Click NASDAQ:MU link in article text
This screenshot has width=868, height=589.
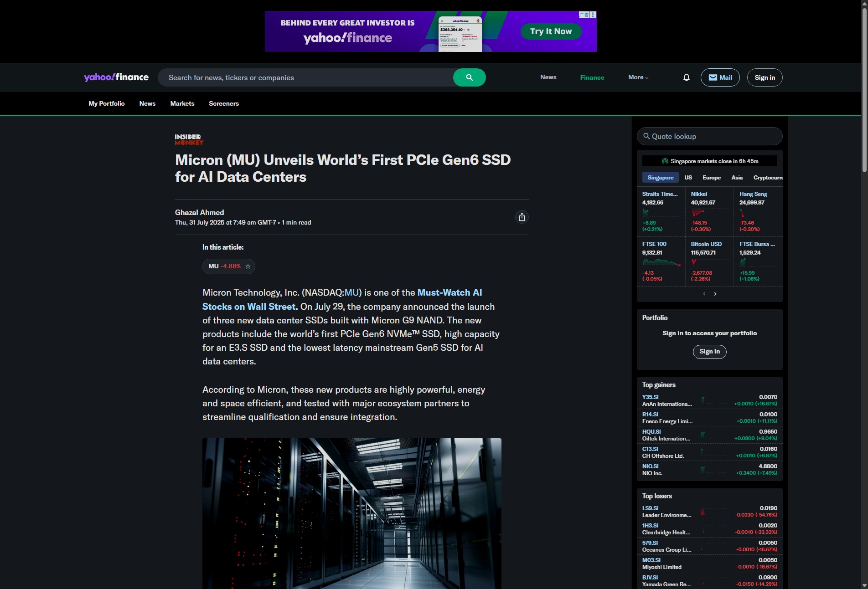pos(351,292)
